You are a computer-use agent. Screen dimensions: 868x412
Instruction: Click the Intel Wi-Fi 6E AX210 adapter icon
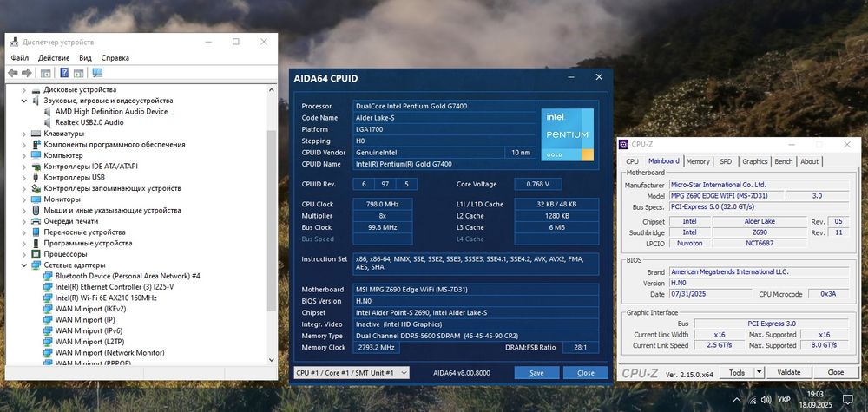point(48,298)
